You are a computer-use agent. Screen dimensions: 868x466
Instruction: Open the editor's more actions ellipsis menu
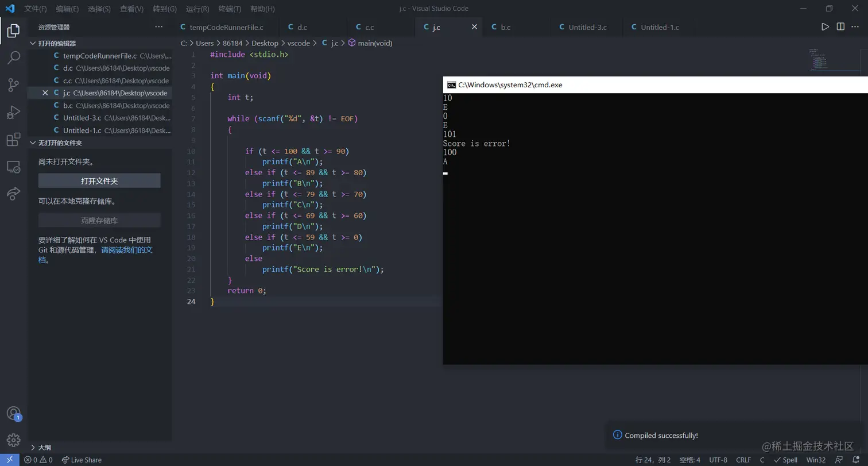[x=855, y=27]
